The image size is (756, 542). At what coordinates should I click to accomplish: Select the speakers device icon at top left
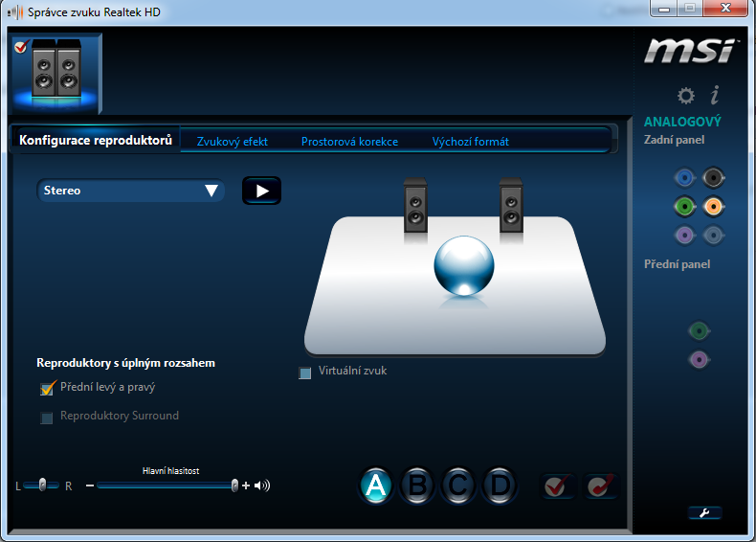tap(56, 74)
